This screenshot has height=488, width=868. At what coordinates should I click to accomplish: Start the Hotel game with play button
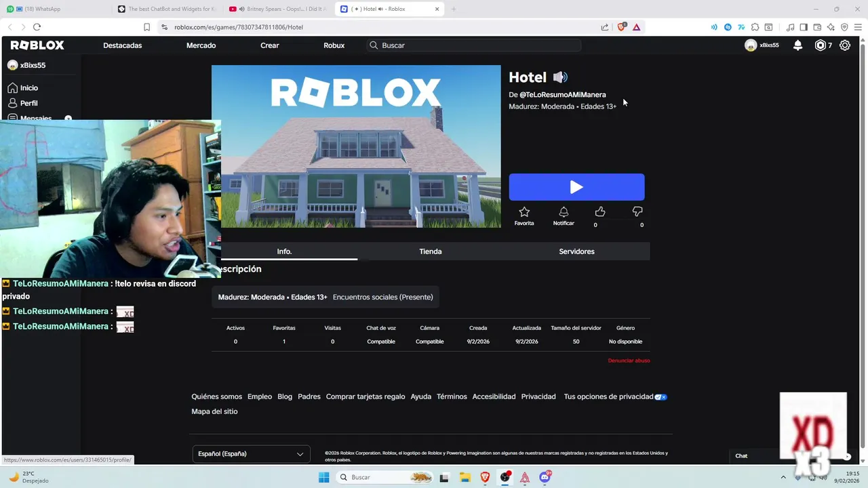click(576, 187)
